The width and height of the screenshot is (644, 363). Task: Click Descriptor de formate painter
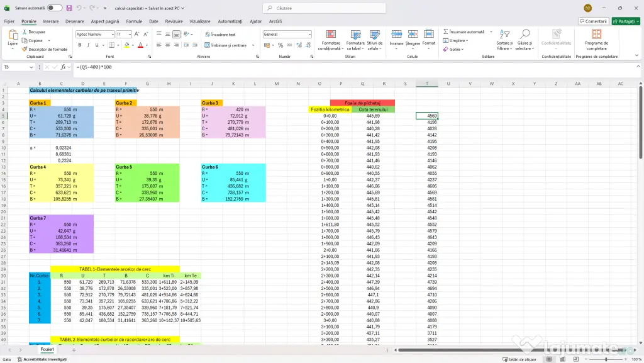[x=45, y=49]
